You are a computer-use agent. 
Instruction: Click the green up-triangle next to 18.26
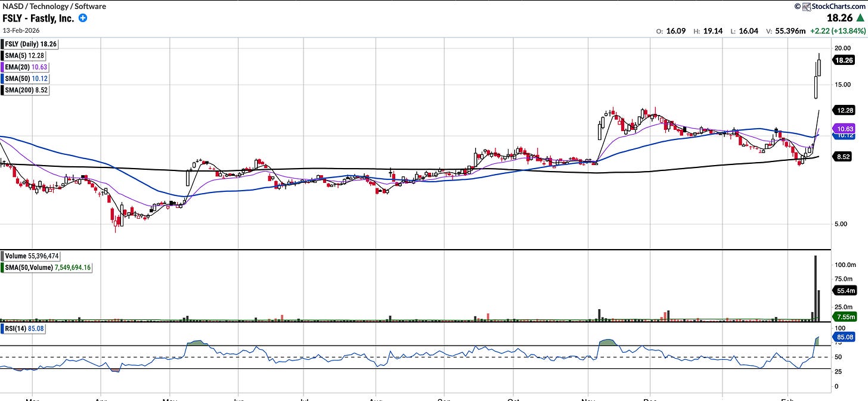coord(860,18)
